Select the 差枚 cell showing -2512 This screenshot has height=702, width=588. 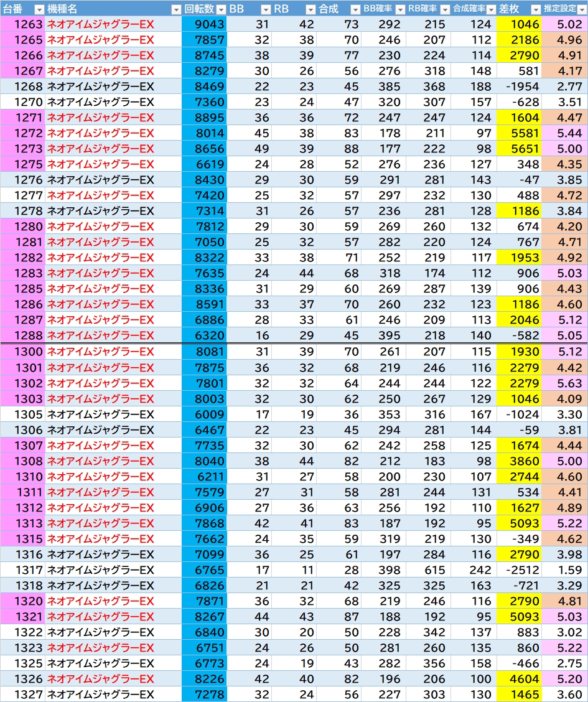[x=519, y=570]
